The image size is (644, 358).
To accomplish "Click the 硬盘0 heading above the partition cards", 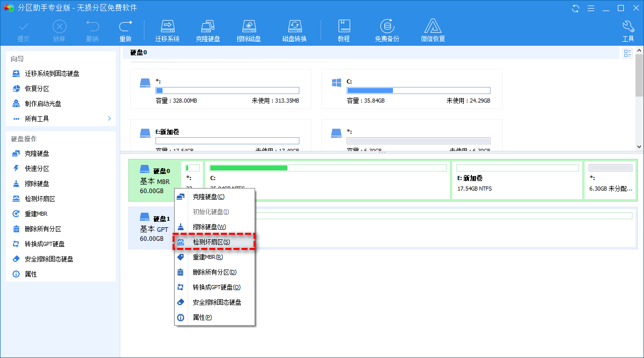I will point(138,53).
